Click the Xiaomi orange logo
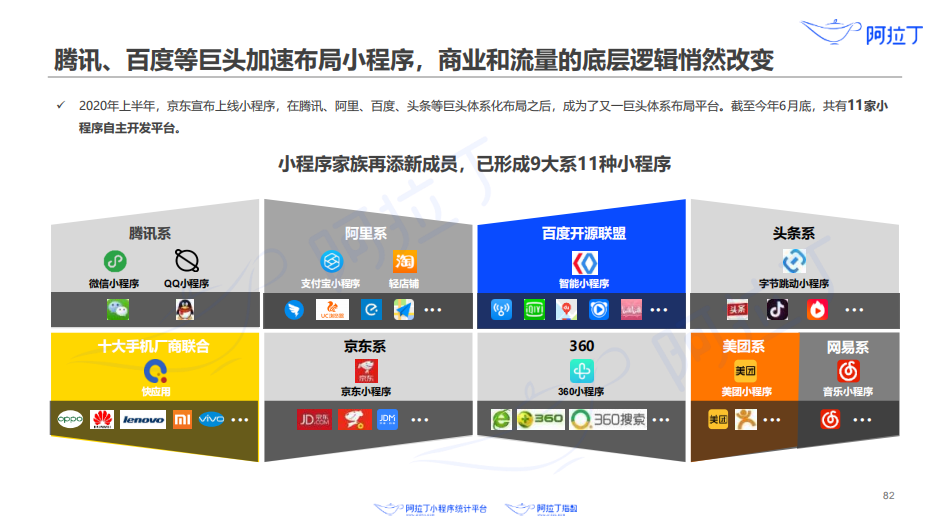 tap(182, 420)
